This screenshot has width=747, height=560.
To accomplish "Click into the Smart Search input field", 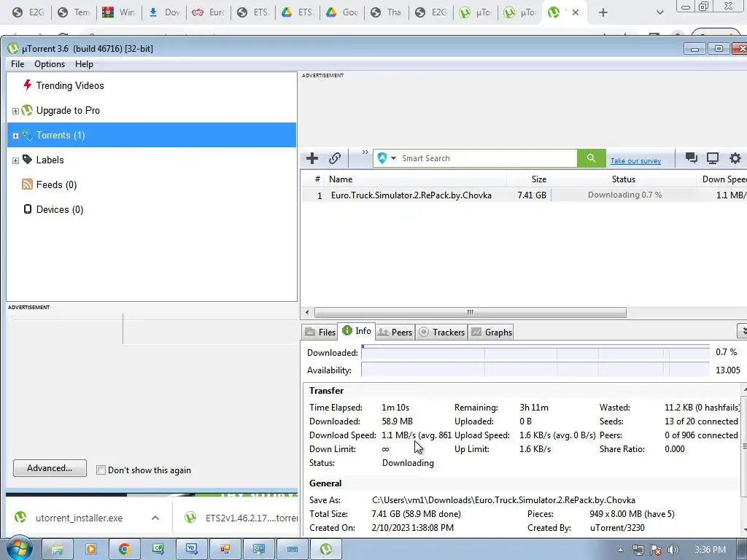I will pos(488,158).
